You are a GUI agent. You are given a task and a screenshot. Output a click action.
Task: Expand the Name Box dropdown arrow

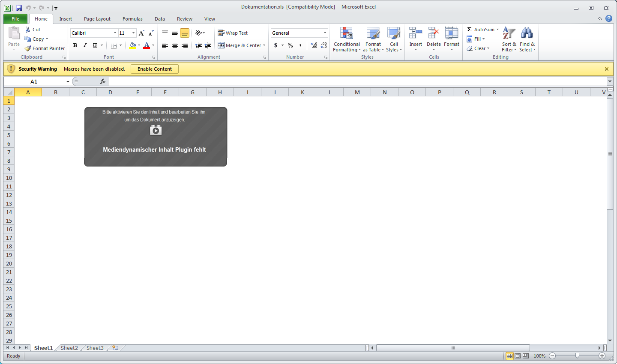click(x=68, y=81)
